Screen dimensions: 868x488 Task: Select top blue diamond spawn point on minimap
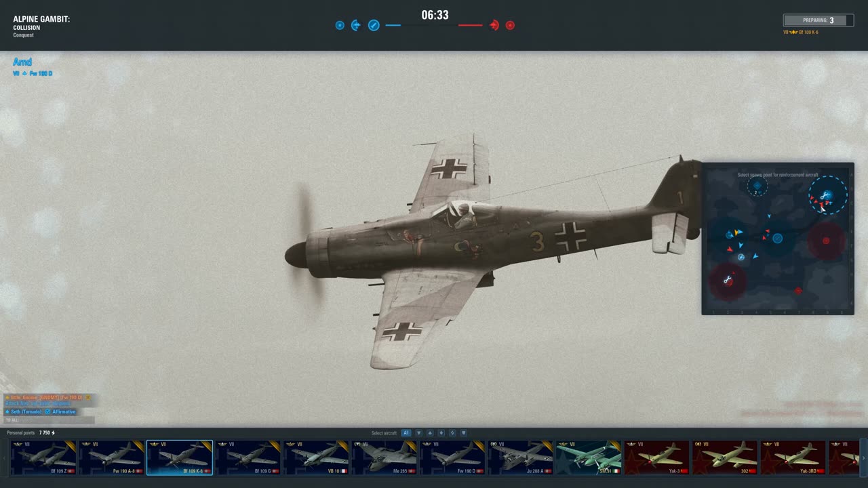(757, 186)
